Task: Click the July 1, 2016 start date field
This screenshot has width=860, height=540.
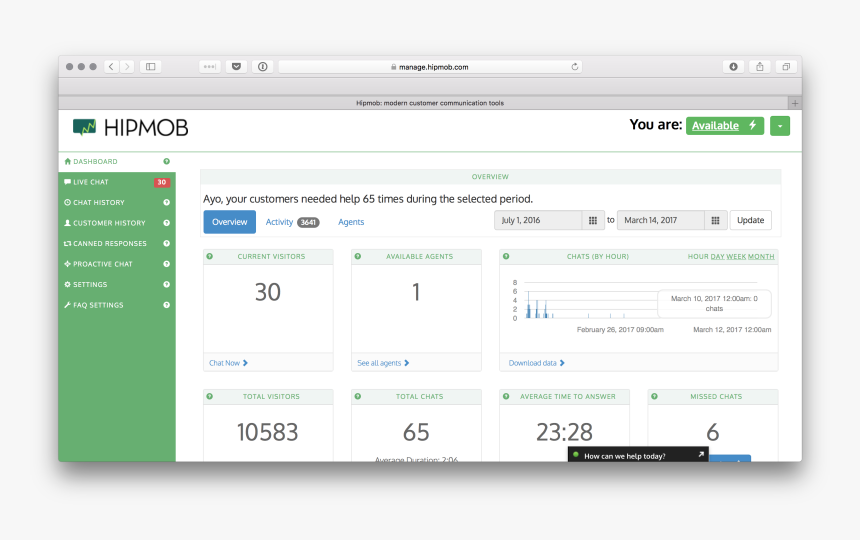Action: coord(538,220)
